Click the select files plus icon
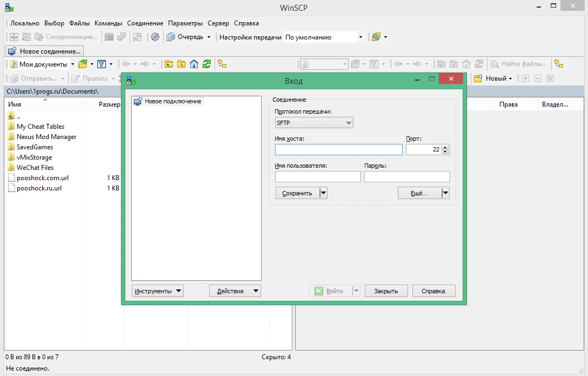 click(525, 78)
